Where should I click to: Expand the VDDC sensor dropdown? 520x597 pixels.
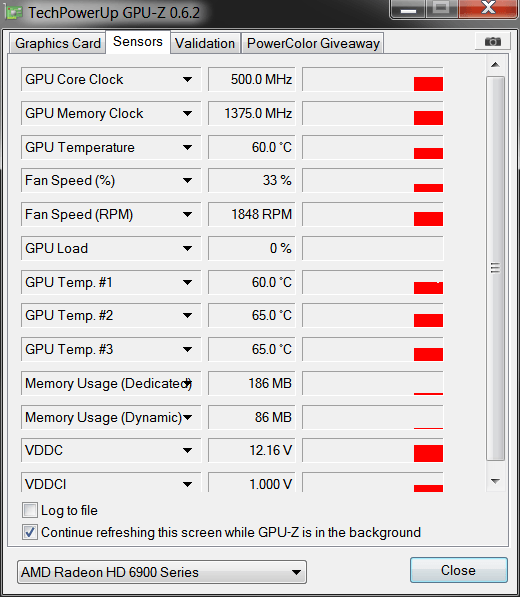tap(187, 450)
